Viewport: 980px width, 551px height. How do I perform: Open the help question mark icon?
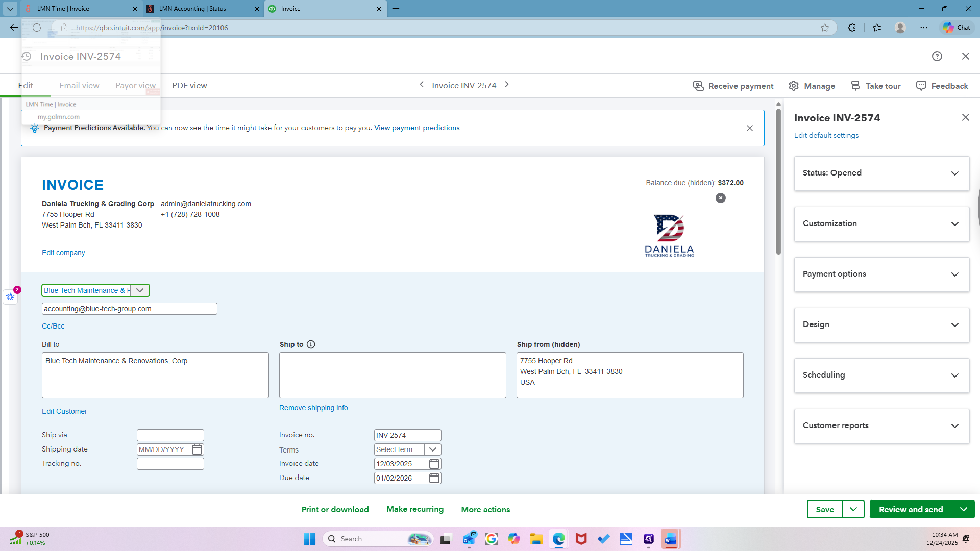937,56
